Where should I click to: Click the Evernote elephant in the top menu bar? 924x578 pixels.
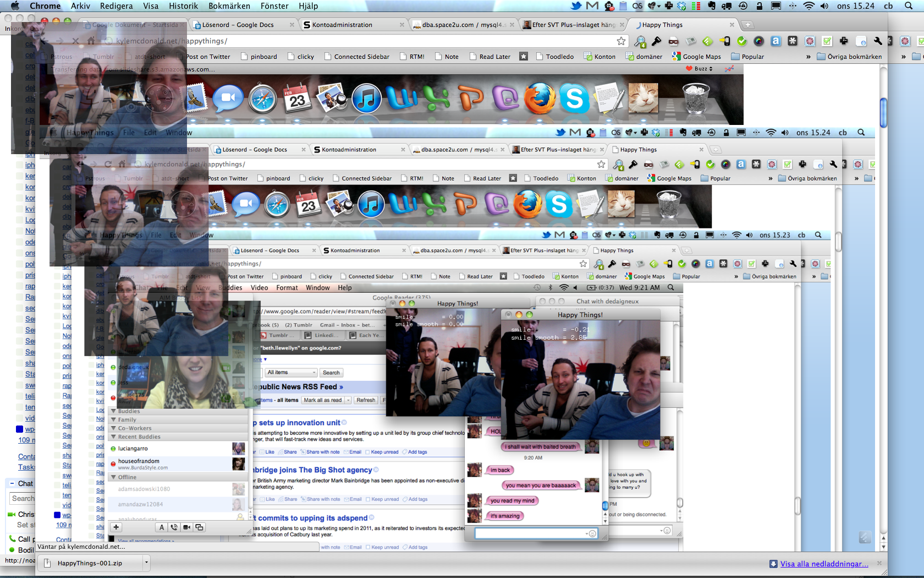click(712, 6)
